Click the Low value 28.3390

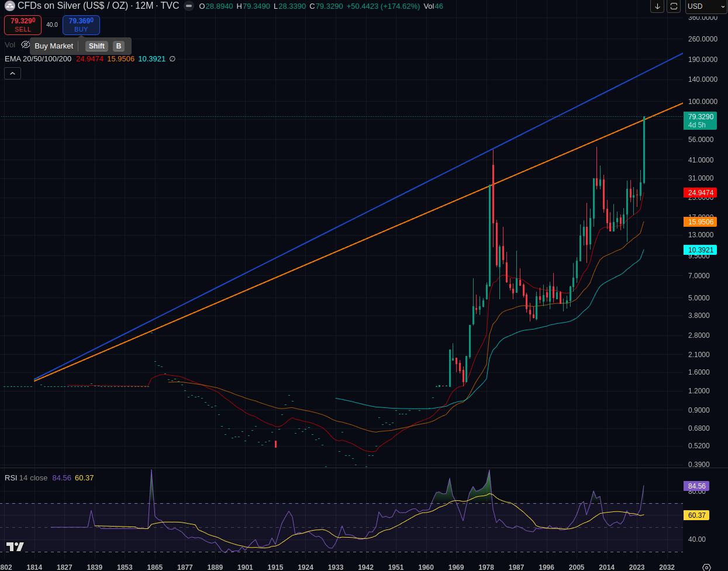290,6
